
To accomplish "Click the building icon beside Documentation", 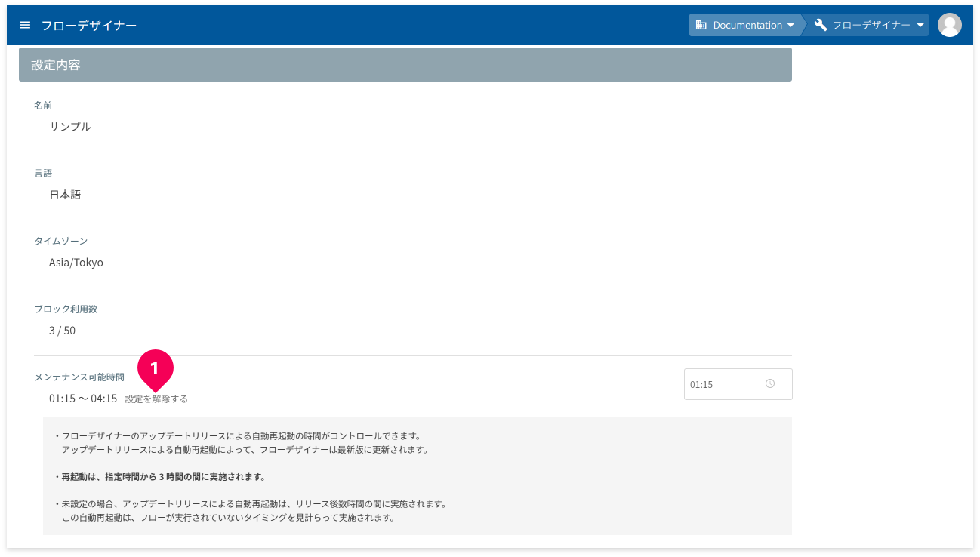I will tap(701, 25).
